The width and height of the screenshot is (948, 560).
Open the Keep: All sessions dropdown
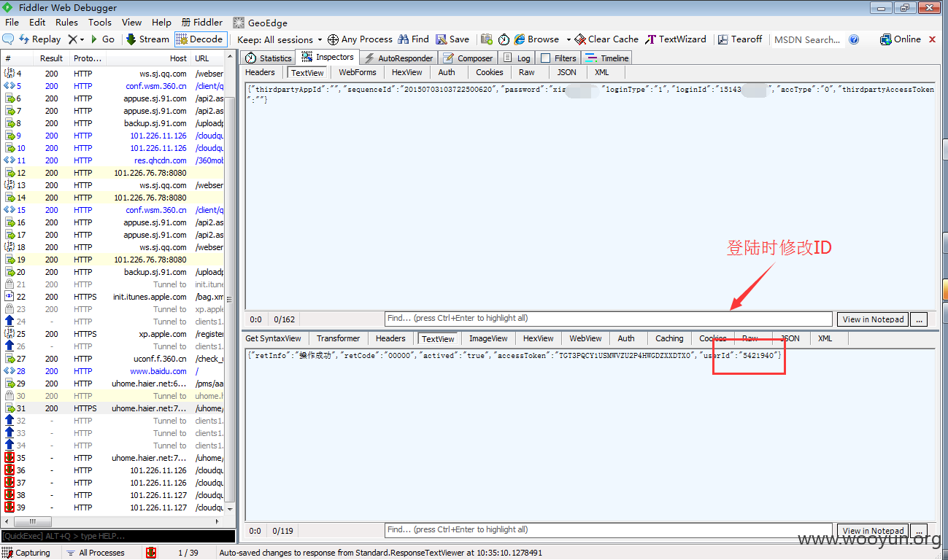click(280, 39)
